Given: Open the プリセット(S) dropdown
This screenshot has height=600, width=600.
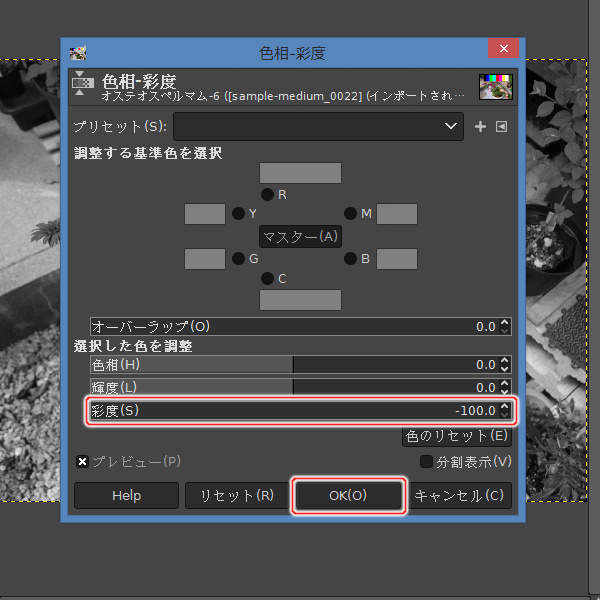Looking at the screenshot, I should (x=318, y=126).
